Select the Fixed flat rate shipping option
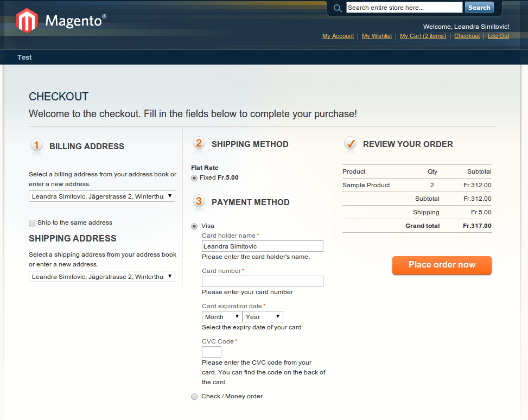This screenshot has width=528, height=420. tap(194, 178)
